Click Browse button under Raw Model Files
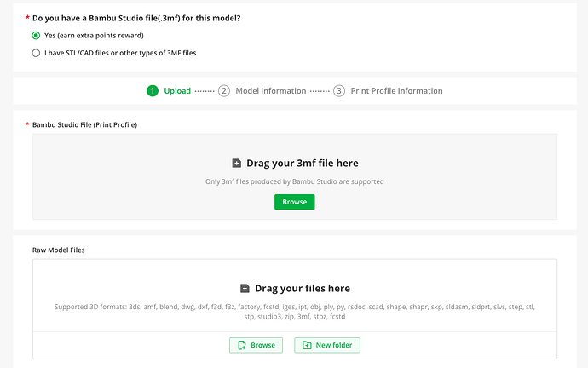This screenshot has height=368, width=588. click(257, 345)
